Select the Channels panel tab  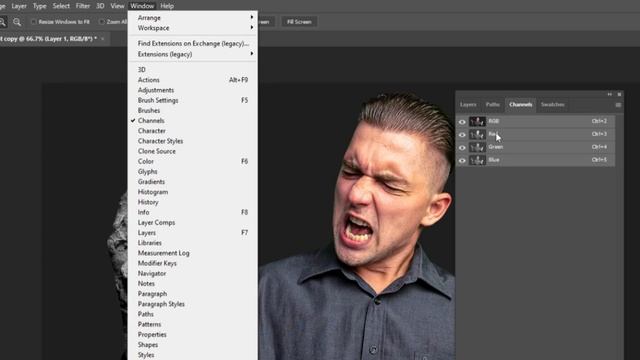click(520, 105)
